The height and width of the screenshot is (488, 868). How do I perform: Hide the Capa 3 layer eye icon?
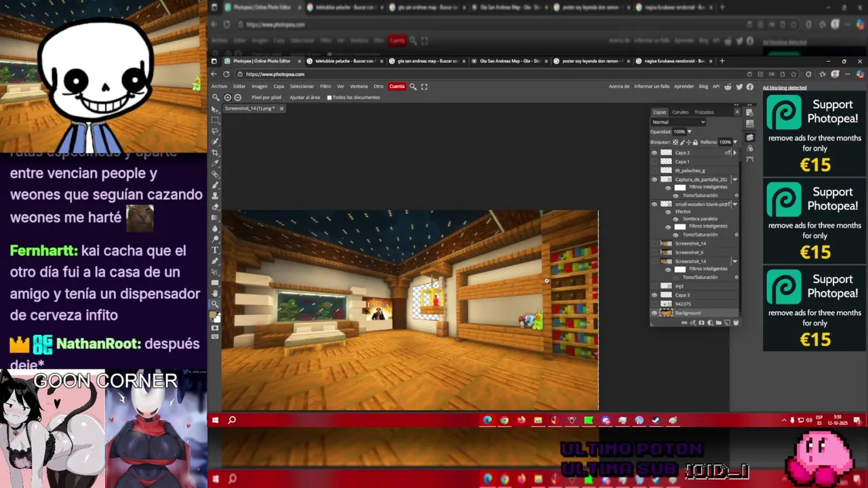tap(654, 295)
